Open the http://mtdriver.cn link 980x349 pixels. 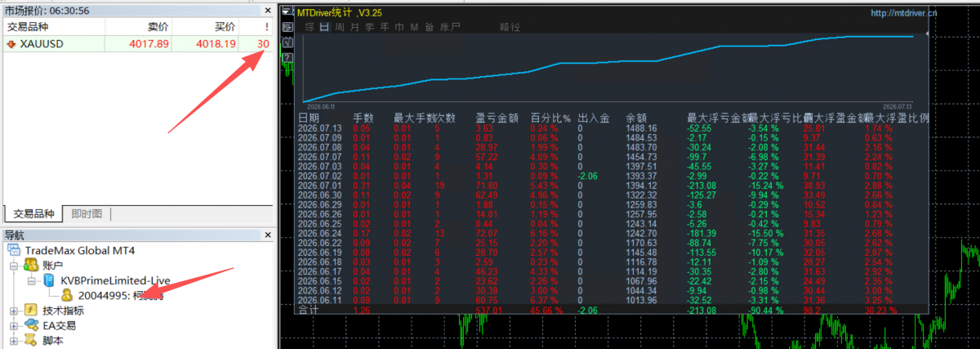coord(903,13)
